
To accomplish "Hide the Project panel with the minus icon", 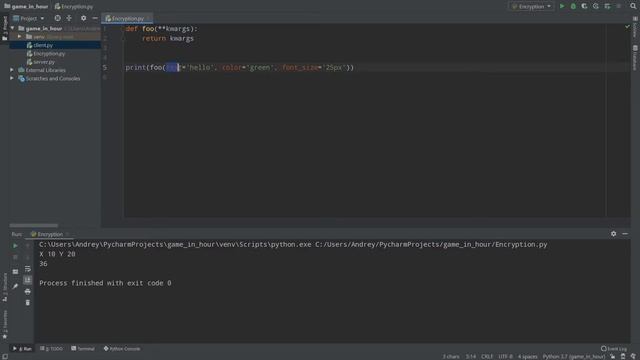I will (95, 18).
